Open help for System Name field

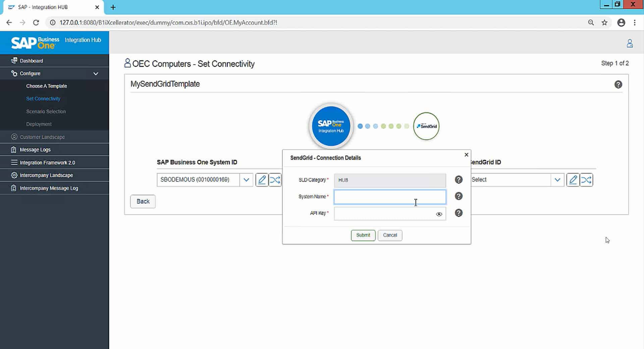tap(459, 196)
